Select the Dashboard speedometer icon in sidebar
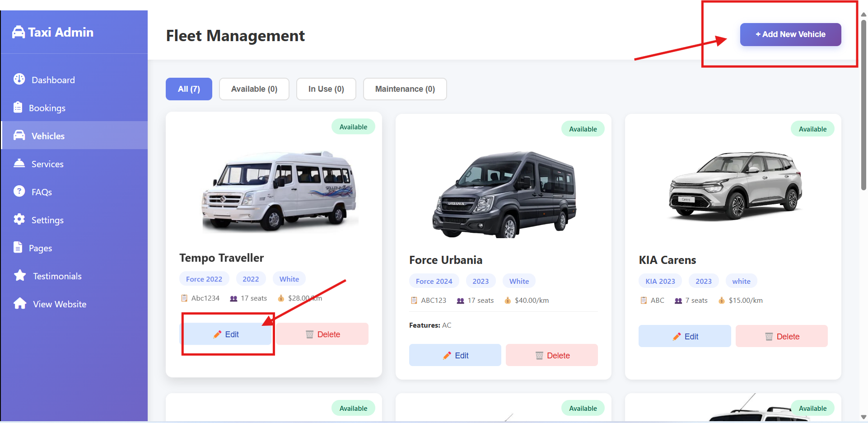This screenshot has width=868, height=423. click(19, 79)
